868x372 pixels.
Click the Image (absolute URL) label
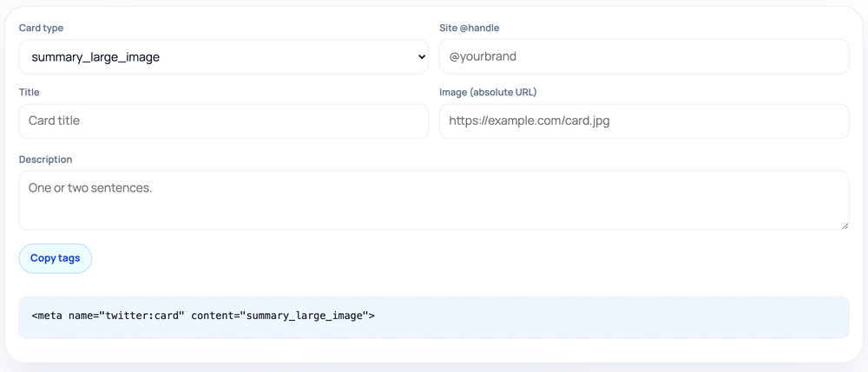click(488, 92)
